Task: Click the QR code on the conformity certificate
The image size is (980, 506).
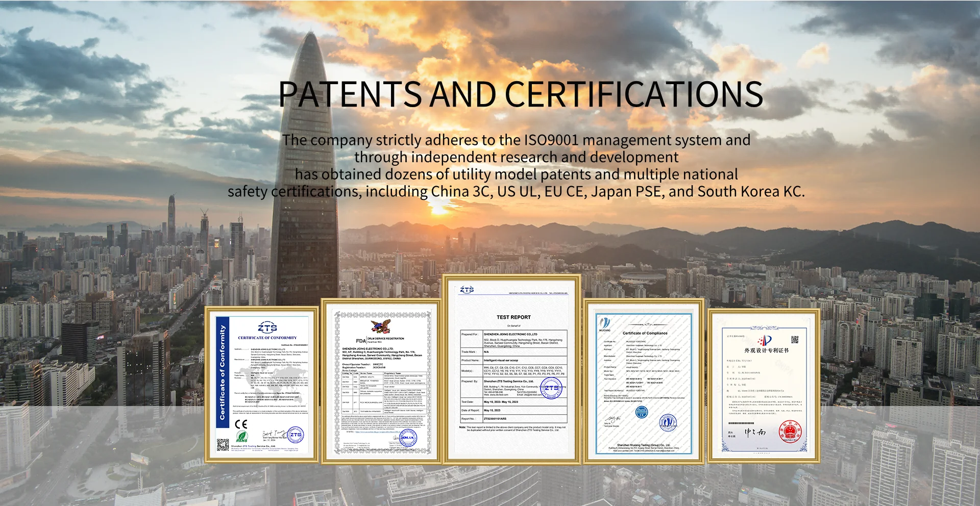Action: 223,445
